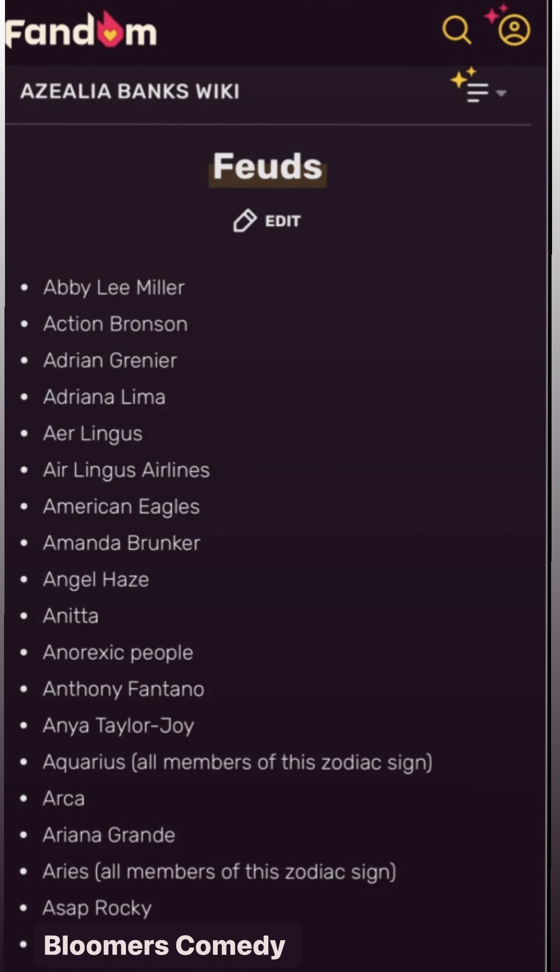Open Angel Haze entry
This screenshot has width=560, height=972.
point(96,580)
